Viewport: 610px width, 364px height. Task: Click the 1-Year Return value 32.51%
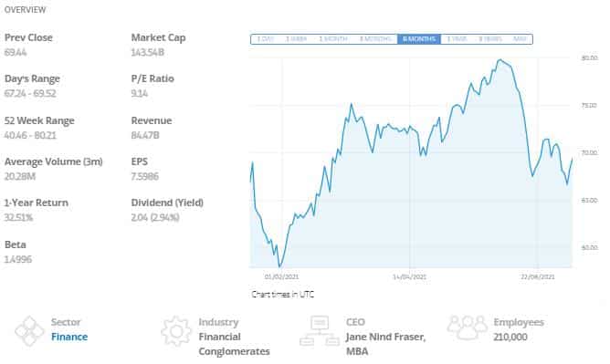[x=18, y=217]
